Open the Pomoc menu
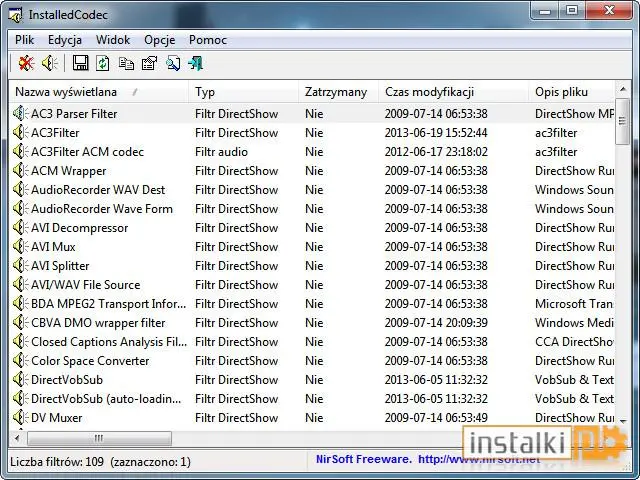The width and height of the screenshot is (640, 480). (x=208, y=40)
